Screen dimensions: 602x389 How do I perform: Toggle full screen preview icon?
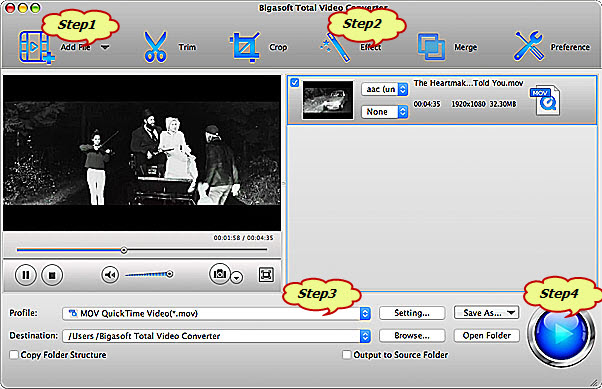click(x=266, y=275)
